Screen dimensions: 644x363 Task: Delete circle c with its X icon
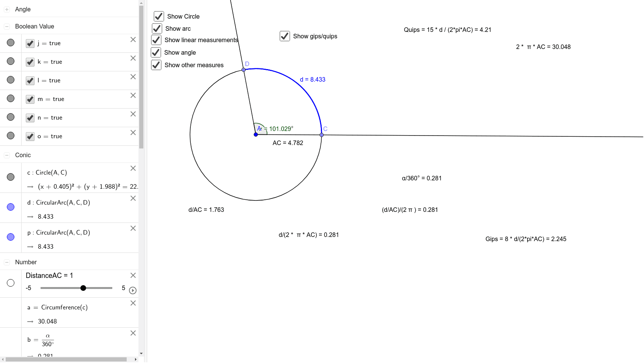pos(133,168)
